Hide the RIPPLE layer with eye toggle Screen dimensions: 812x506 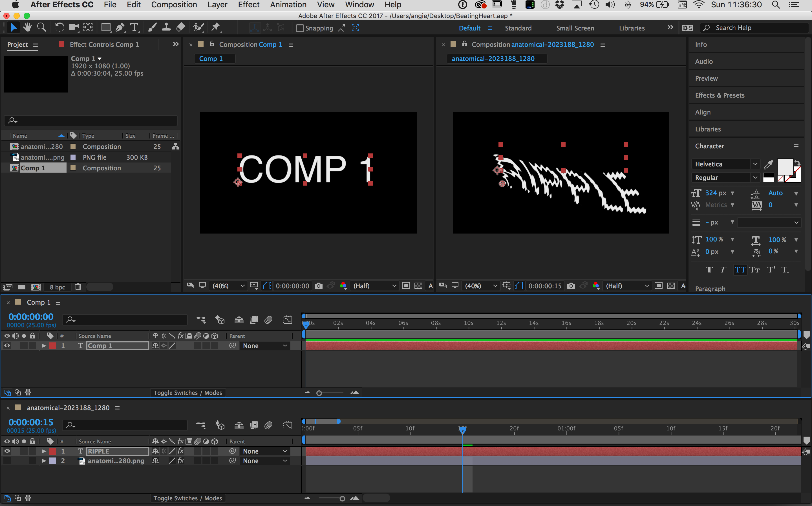tap(7, 451)
